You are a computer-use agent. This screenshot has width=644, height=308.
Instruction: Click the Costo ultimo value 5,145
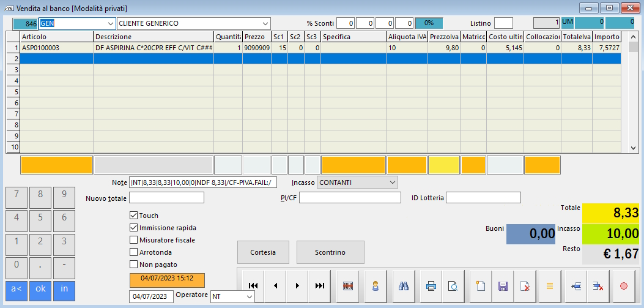[505, 48]
